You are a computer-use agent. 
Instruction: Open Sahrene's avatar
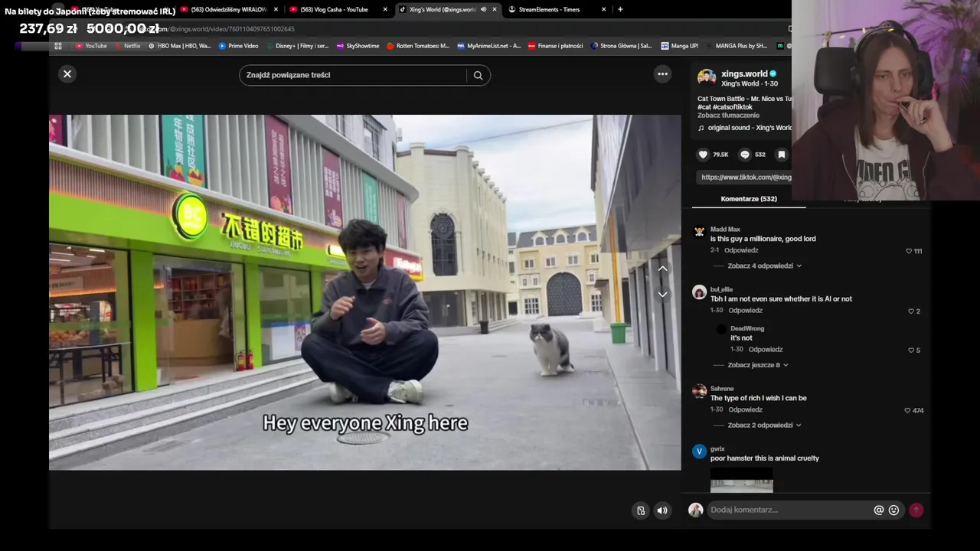pyautogui.click(x=699, y=391)
